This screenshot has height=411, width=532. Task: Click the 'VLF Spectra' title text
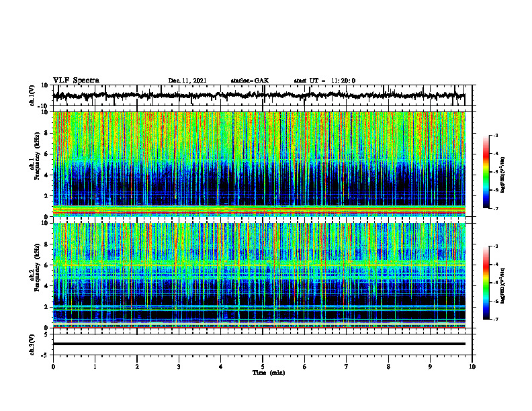(x=76, y=81)
